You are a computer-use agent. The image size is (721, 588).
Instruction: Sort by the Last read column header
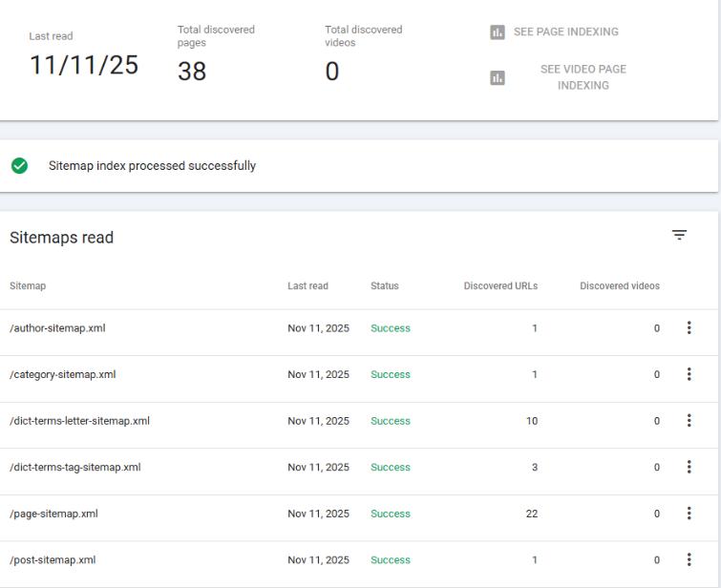click(307, 286)
